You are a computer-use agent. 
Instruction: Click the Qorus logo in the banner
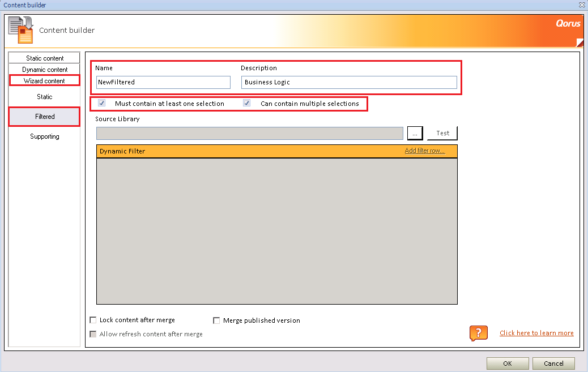pyautogui.click(x=568, y=23)
